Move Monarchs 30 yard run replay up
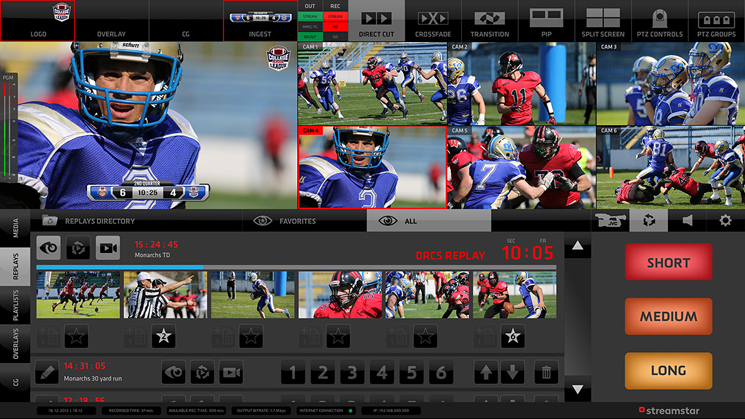Image resolution: width=745 pixels, height=419 pixels. (486, 373)
